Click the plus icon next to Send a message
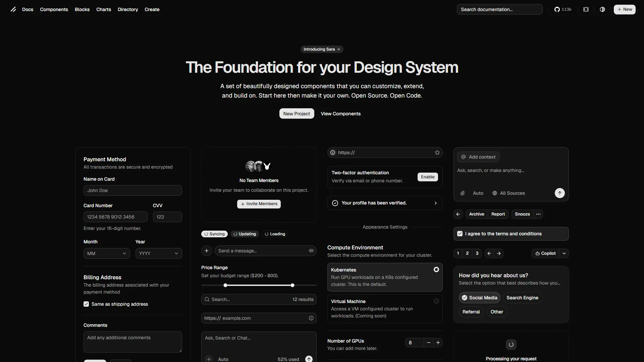This screenshot has height=362, width=644. [x=206, y=250]
